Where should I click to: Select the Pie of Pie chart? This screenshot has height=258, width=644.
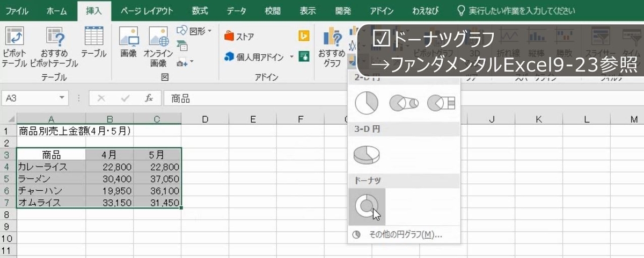coord(404,102)
